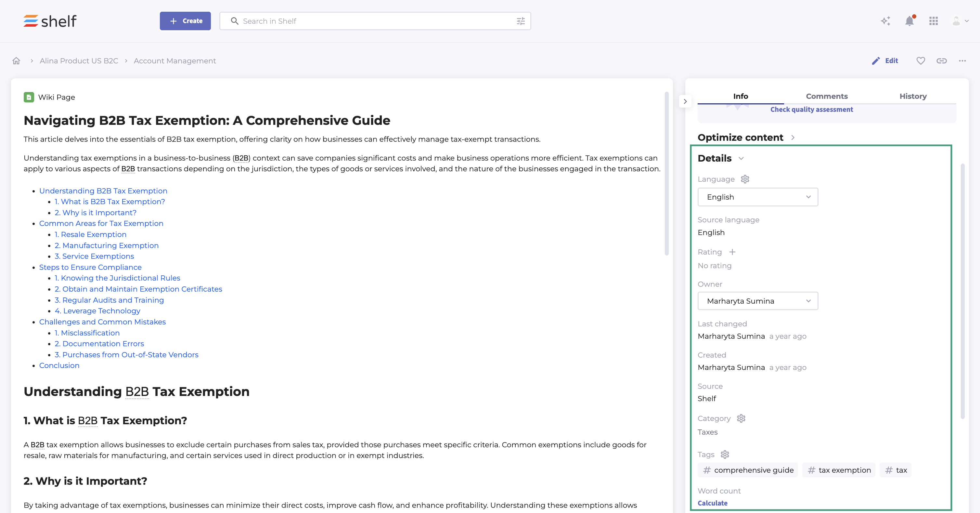The width and height of the screenshot is (980, 513).
Task: Collapse the info side panel
Action: 685,102
